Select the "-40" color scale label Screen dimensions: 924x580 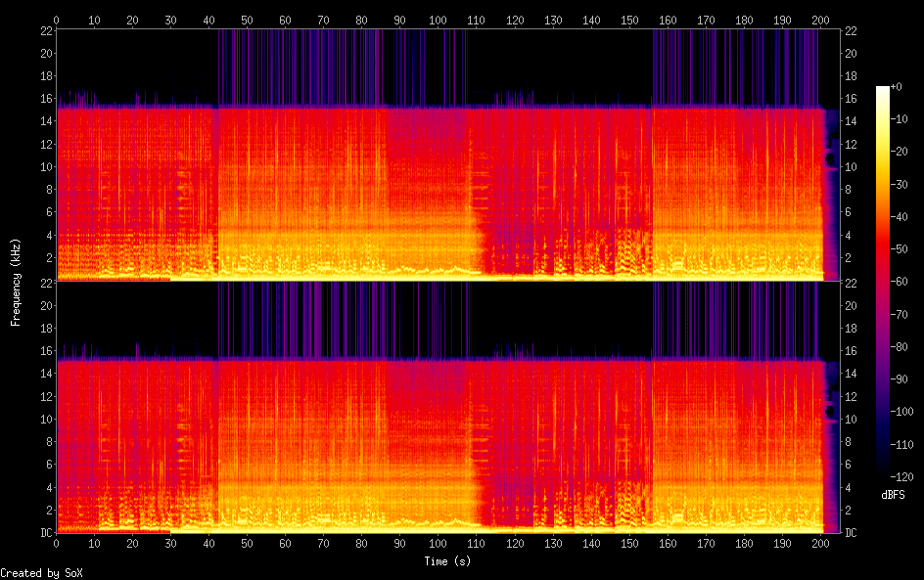[899, 217]
